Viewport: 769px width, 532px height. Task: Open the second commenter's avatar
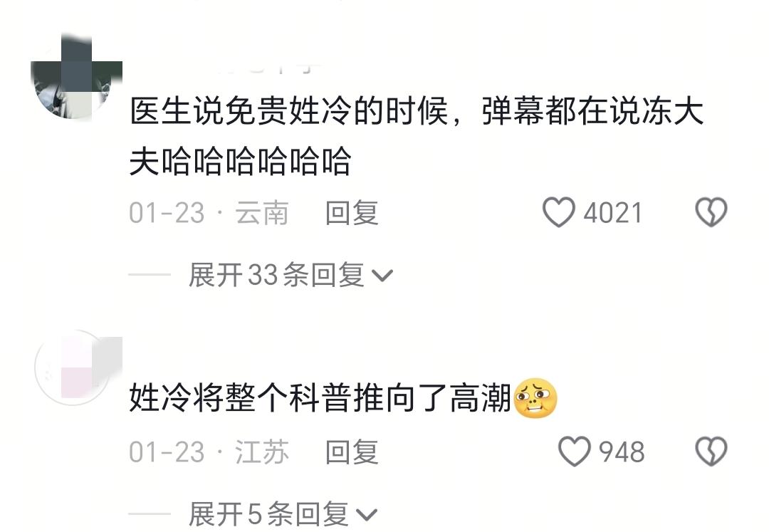pyautogui.click(x=78, y=367)
